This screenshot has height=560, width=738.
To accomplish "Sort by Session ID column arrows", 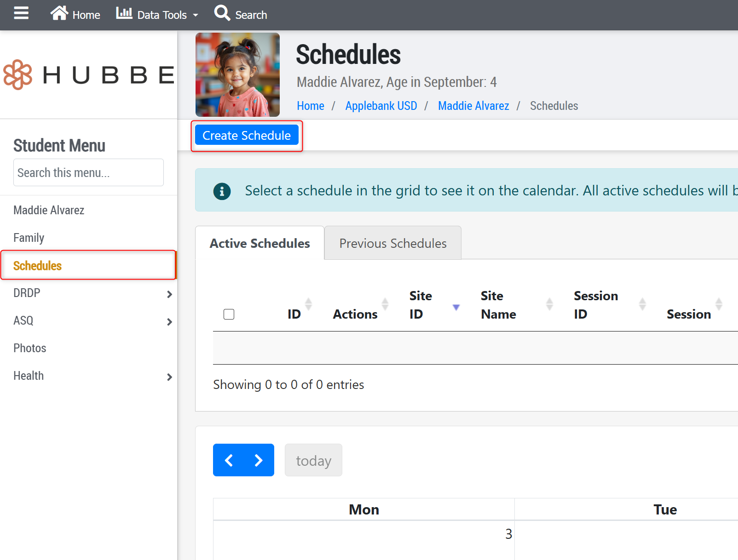I will 642,304.
